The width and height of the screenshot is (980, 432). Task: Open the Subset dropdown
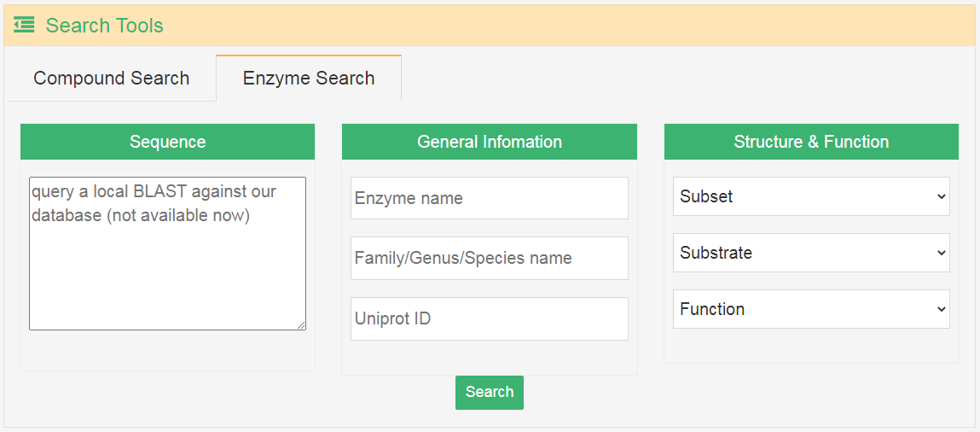tap(802, 196)
